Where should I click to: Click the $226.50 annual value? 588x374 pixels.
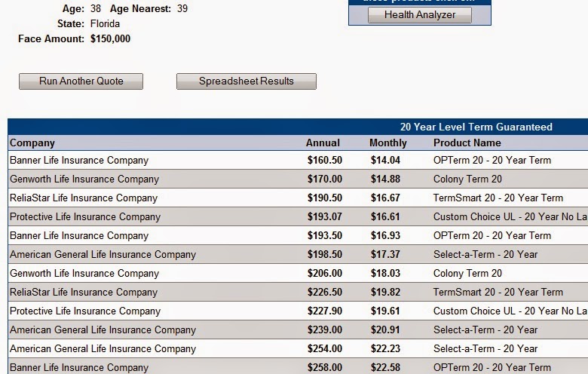tap(325, 292)
